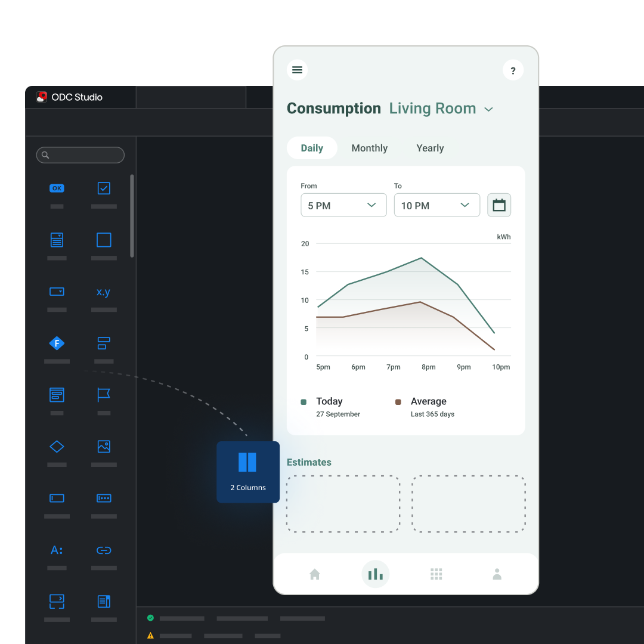This screenshot has height=644, width=644.
Task: Select the x.y expression widget
Action: click(x=104, y=292)
